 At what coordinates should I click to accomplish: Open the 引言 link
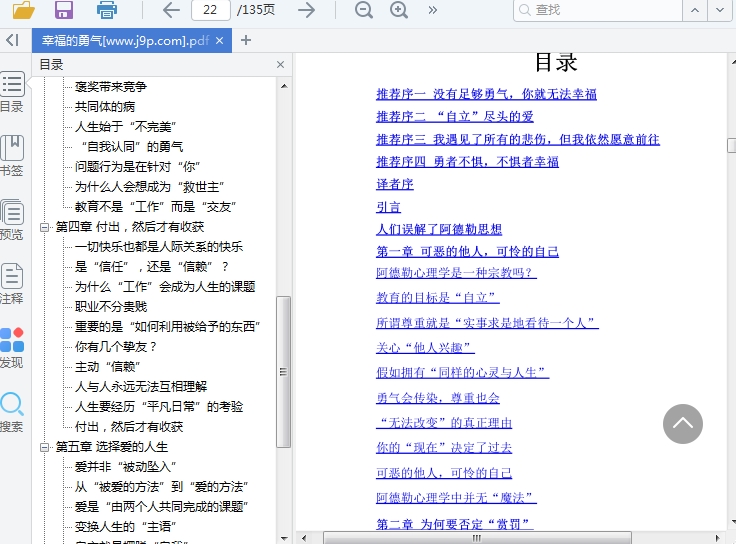(389, 207)
